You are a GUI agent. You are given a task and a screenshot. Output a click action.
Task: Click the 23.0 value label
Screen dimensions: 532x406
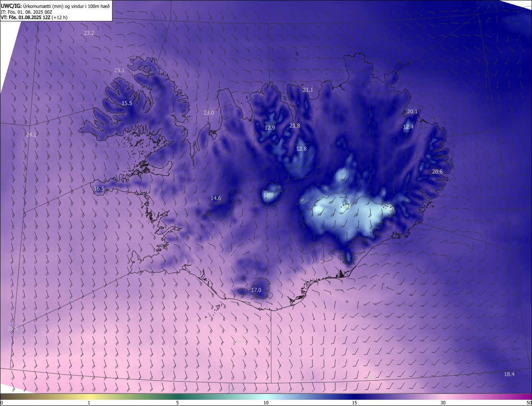pos(209,113)
